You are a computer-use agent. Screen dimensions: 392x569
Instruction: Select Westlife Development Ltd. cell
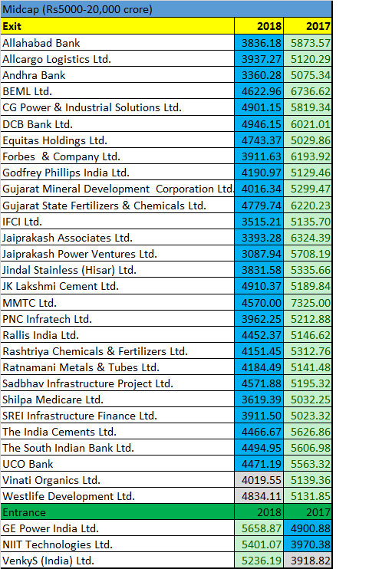pyautogui.click(x=117, y=496)
